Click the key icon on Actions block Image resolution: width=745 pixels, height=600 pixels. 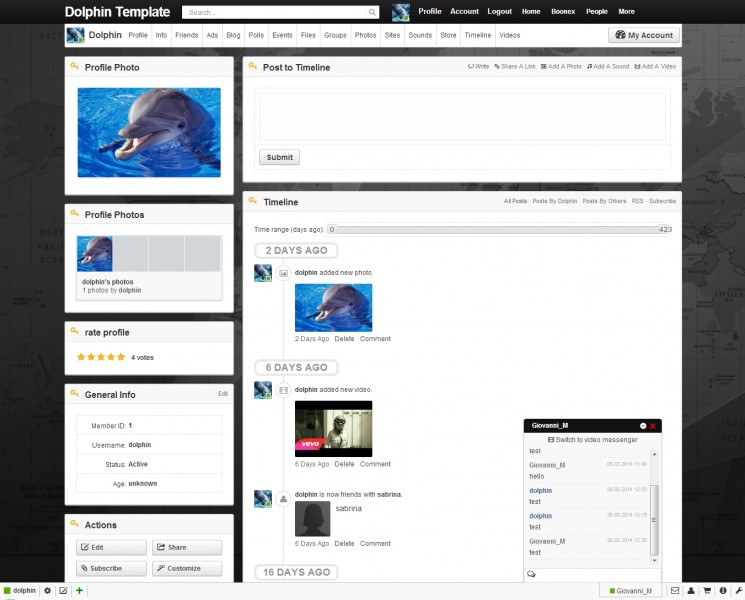(75, 524)
